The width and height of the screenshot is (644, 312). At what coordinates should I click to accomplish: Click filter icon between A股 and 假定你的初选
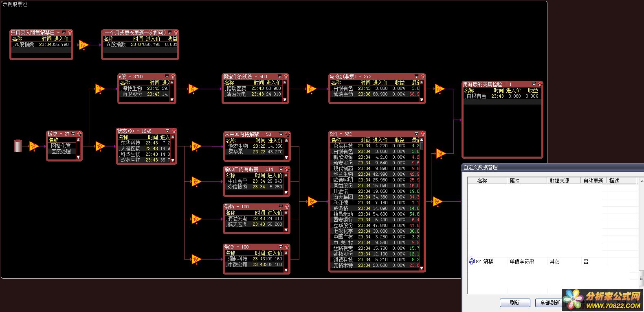pyautogui.click(x=193, y=89)
